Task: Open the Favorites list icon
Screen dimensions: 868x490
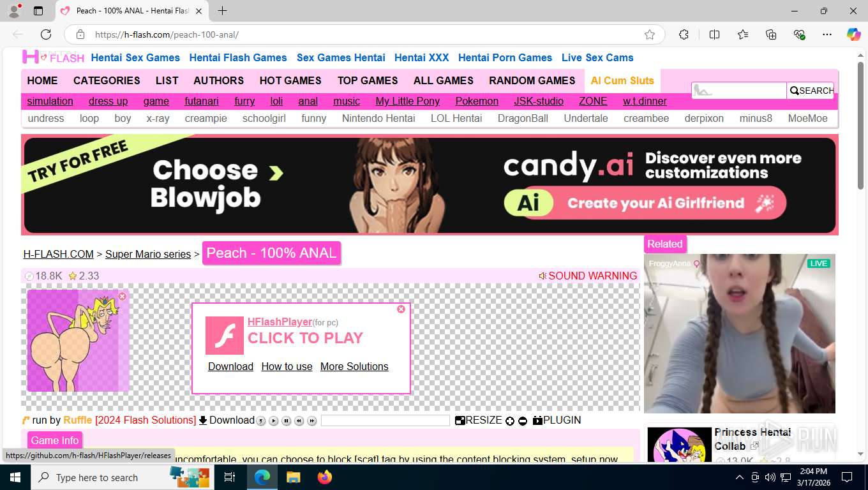Action: coord(743,34)
